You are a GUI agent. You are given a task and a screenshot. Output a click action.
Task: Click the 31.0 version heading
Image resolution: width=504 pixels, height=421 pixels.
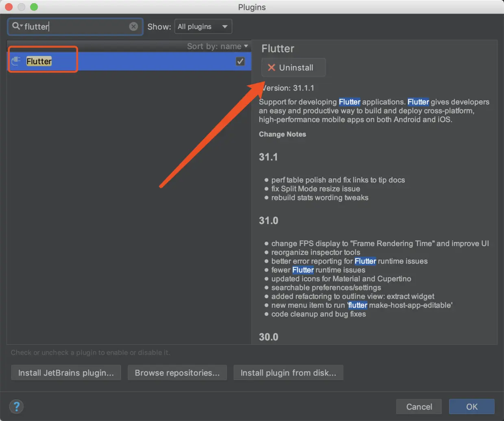point(269,220)
